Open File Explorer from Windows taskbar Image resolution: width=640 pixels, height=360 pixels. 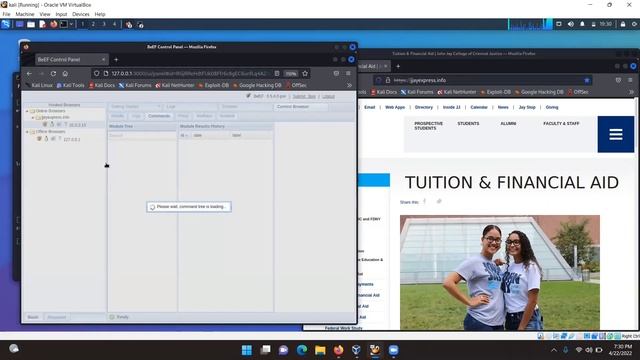(320, 350)
